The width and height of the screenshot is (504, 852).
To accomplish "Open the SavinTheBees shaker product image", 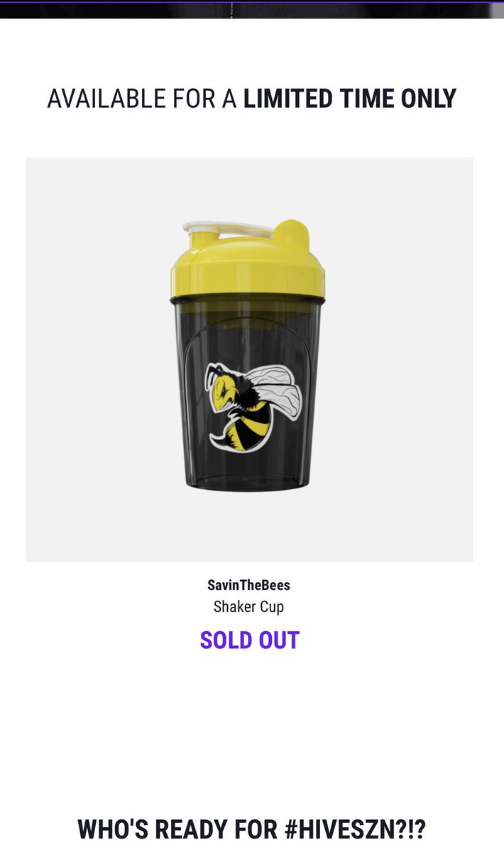I will (250, 359).
